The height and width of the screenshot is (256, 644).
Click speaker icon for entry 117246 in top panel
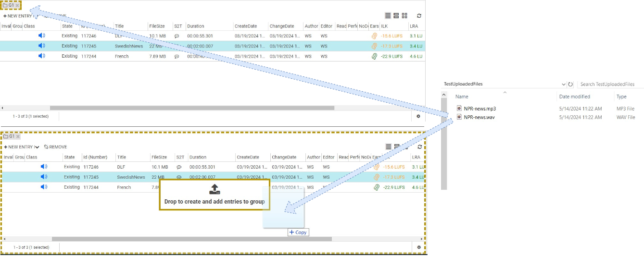pyautogui.click(x=42, y=36)
